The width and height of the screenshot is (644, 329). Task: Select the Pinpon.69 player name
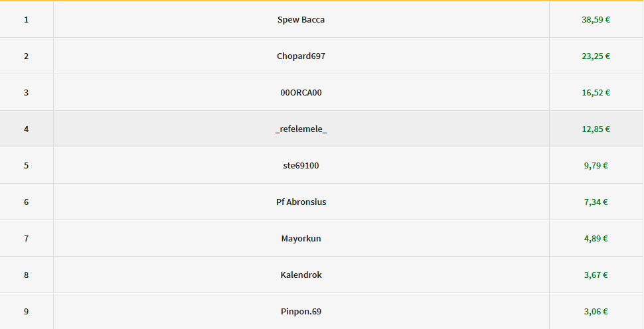click(x=301, y=312)
